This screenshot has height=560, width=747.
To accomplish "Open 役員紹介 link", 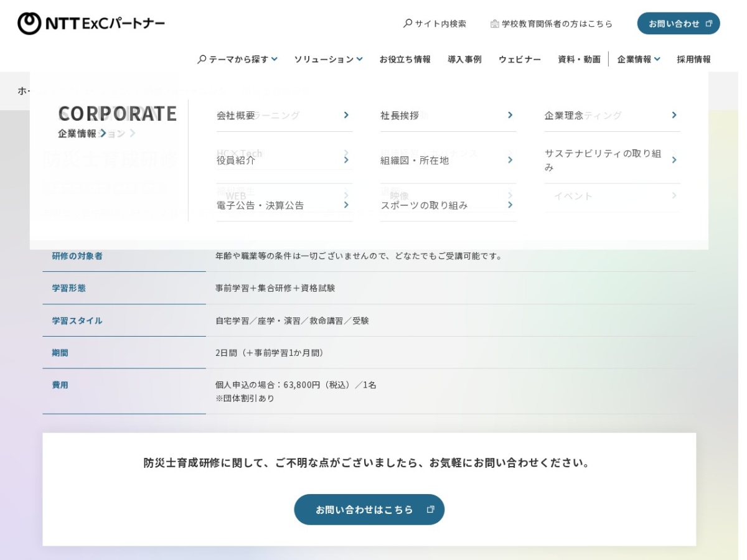I will coord(284,160).
